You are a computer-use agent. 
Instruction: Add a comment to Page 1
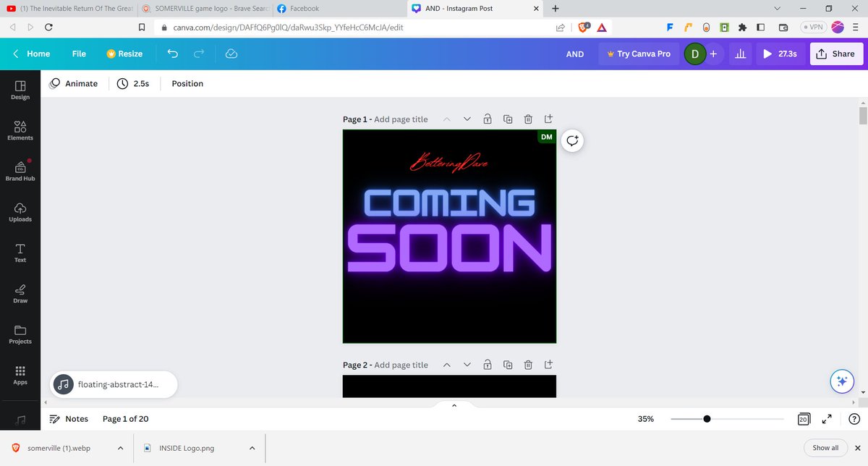coord(572,140)
